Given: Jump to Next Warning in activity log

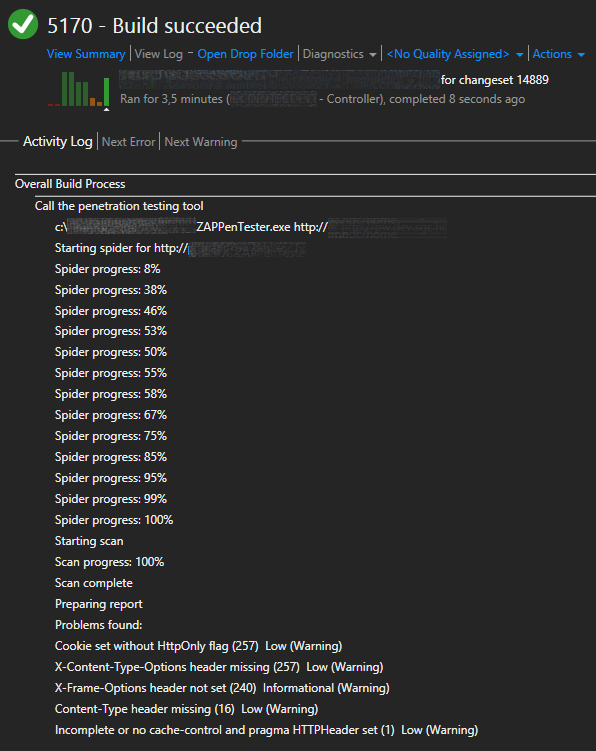Looking at the screenshot, I should click(201, 142).
